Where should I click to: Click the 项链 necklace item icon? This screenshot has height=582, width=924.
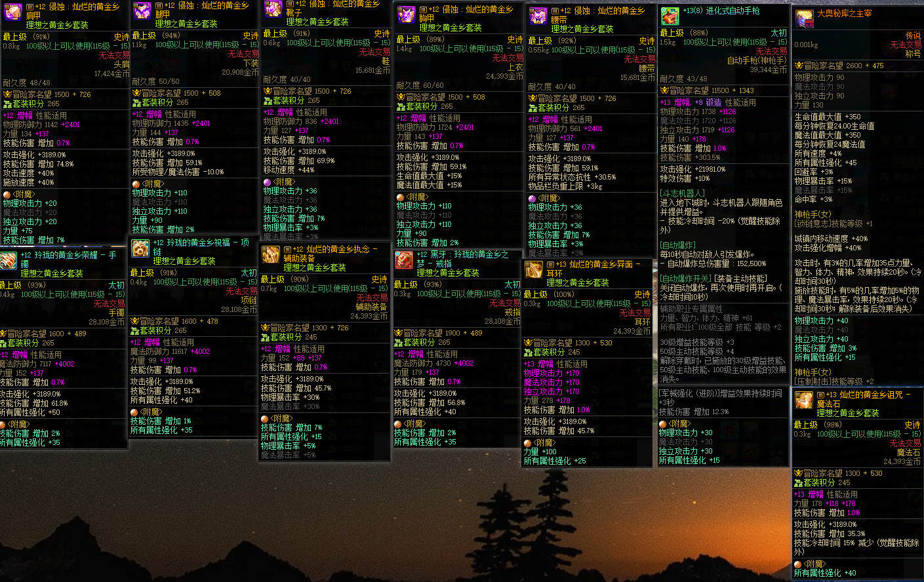coord(140,248)
